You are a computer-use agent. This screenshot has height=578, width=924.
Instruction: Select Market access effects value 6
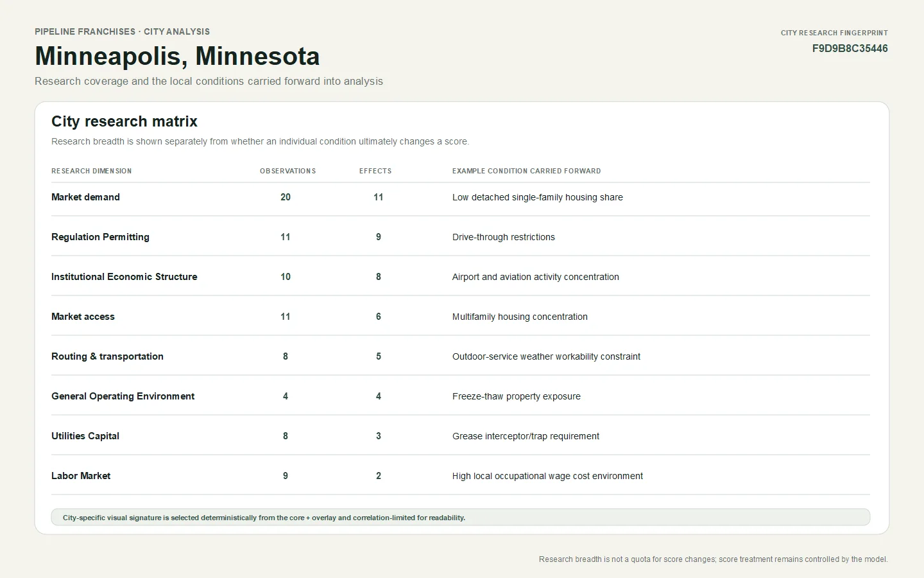pyautogui.click(x=379, y=317)
